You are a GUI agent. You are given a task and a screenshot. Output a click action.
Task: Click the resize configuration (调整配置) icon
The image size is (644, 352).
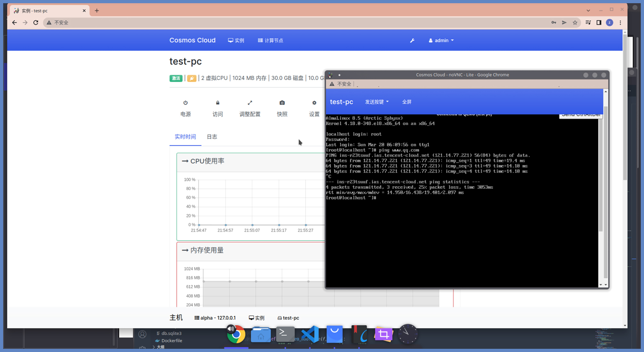[x=250, y=103]
